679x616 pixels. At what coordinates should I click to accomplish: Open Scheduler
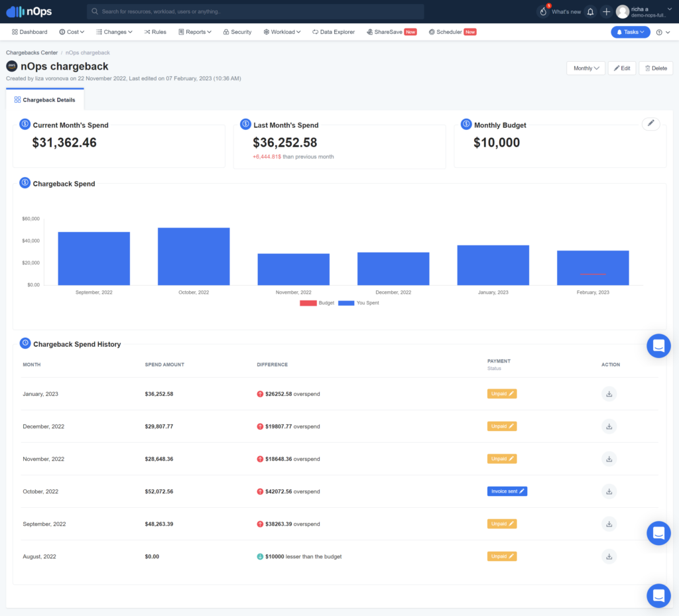pyautogui.click(x=452, y=32)
